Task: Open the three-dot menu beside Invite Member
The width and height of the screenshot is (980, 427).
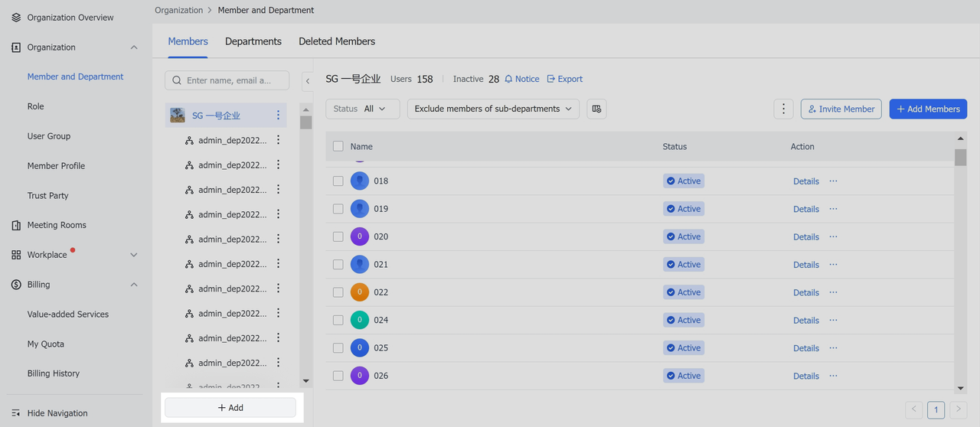Action: coord(782,109)
